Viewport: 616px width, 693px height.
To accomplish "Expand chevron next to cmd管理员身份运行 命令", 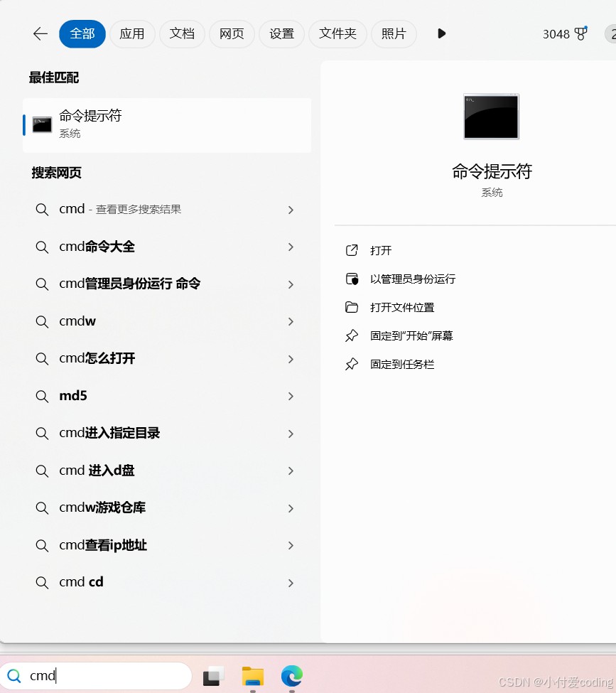I will (291, 284).
